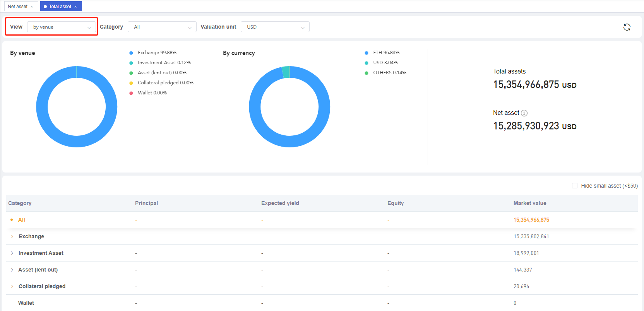Click the Collateral pledged value 20,696

coord(521,286)
